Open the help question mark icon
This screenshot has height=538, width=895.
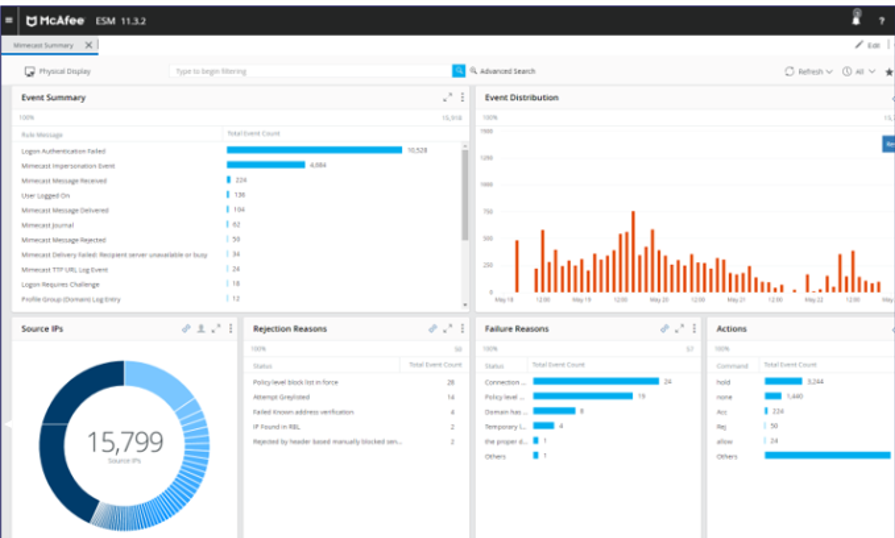[x=882, y=20]
